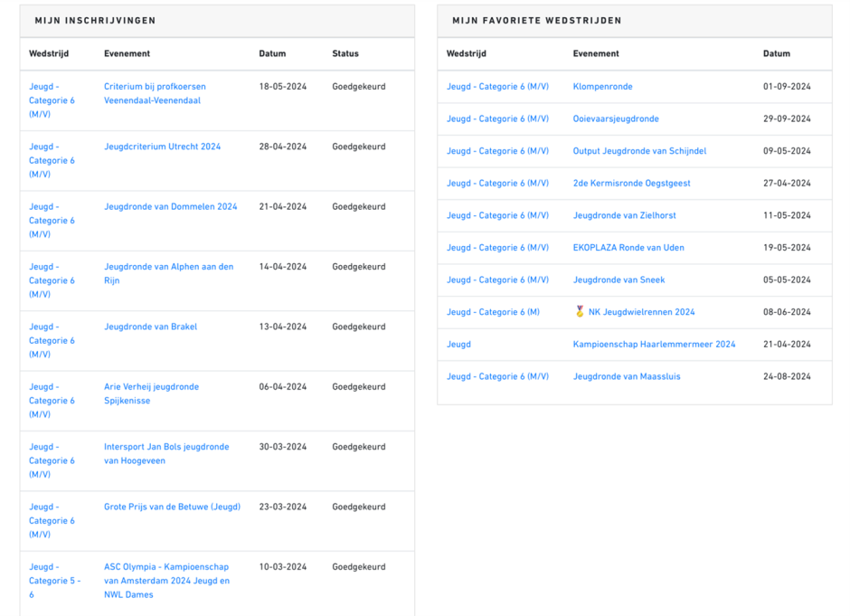This screenshot has width=850, height=616.
Task: Click the Jeugdronde van Maassluis link
Action: click(x=627, y=377)
